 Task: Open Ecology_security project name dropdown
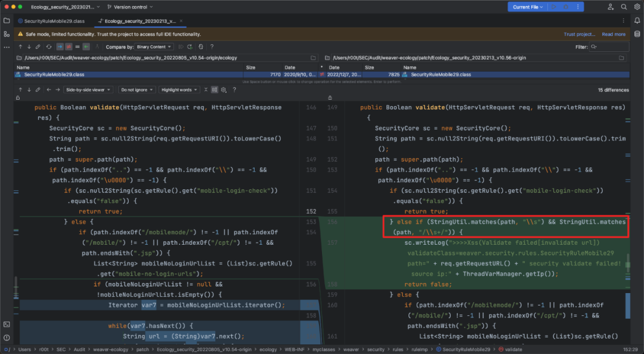tap(66, 7)
